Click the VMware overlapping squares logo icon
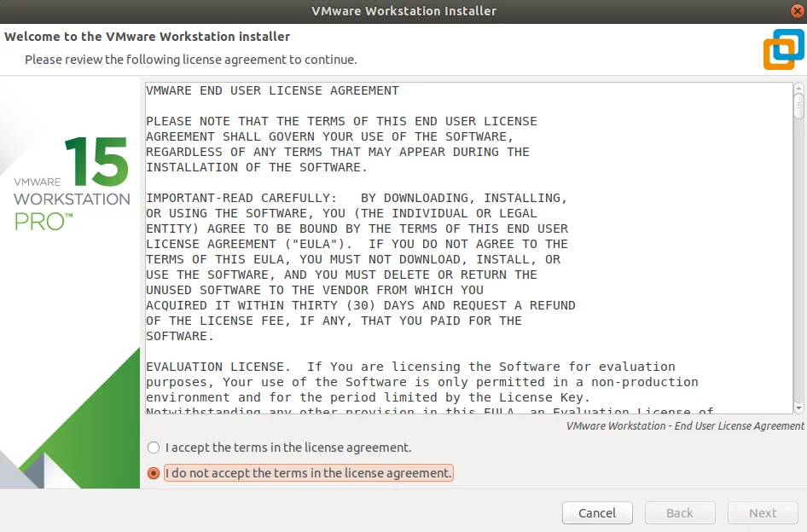 pos(783,49)
